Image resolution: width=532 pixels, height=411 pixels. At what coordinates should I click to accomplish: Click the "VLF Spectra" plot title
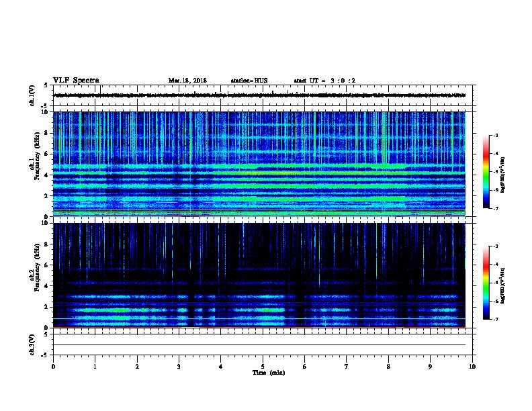[76, 81]
